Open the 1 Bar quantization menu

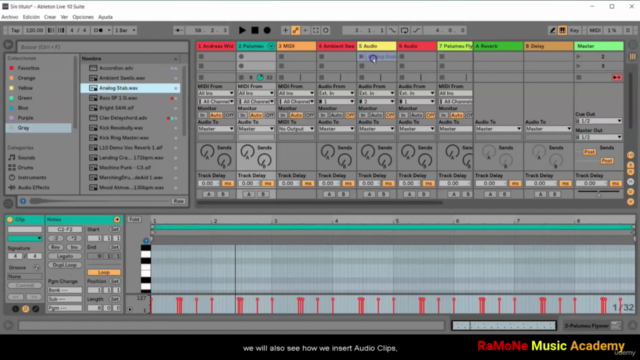tap(125, 30)
